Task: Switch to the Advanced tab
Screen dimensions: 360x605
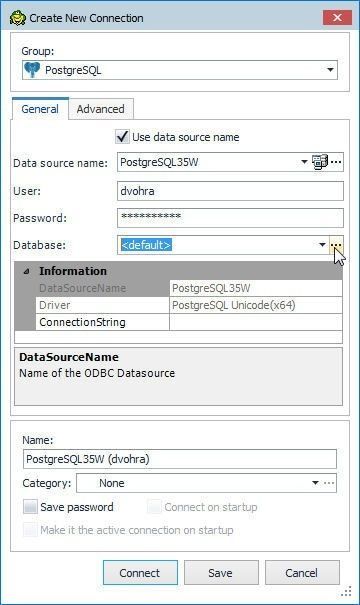Action: point(101,109)
